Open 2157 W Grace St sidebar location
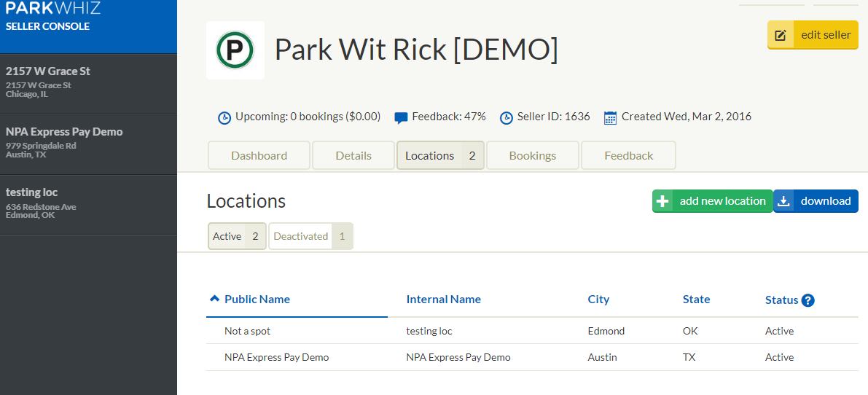The image size is (868, 395). coord(89,84)
